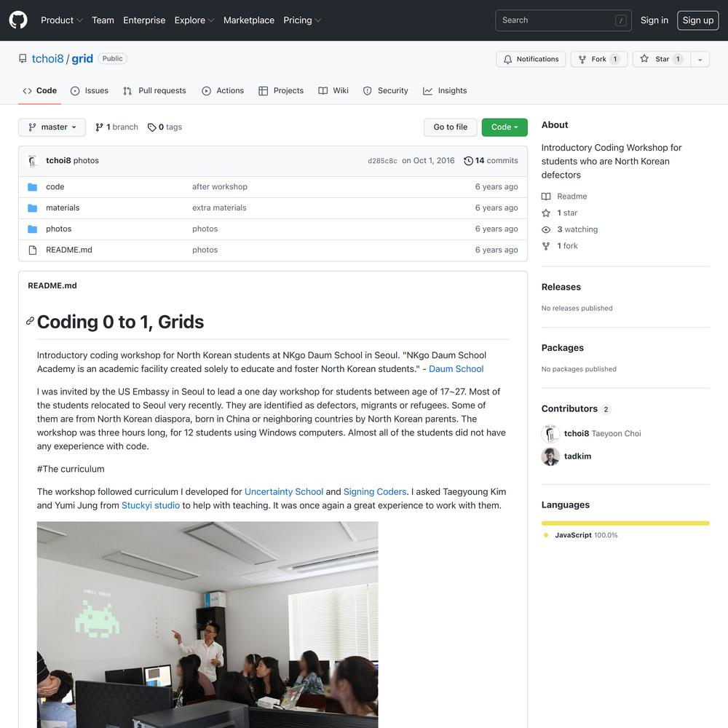Image resolution: width=728 pixels, height=728 pixels.
Task: Open the photos folder icon
Action: [x=33, y=229]
